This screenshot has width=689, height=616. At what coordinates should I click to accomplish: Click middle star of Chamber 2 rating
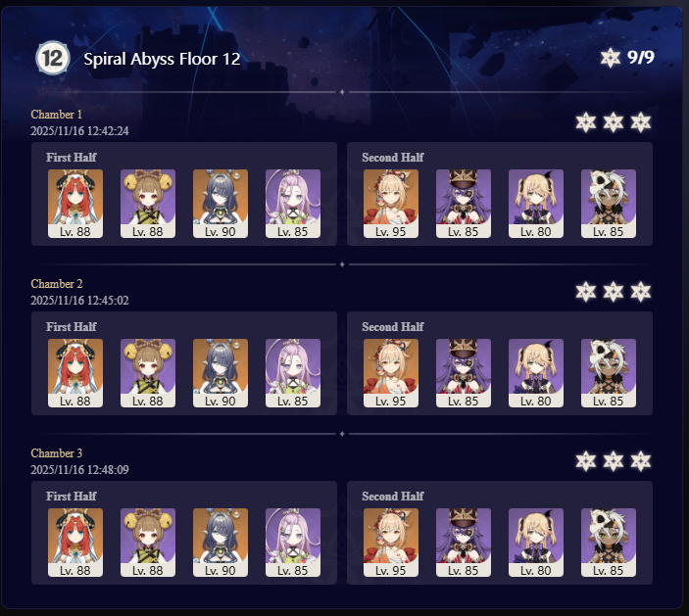613,292
